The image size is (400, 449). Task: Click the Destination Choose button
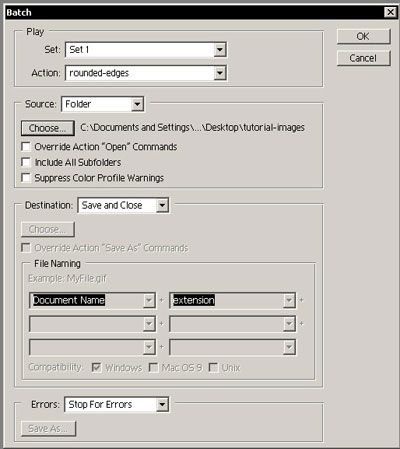[48, 229]
